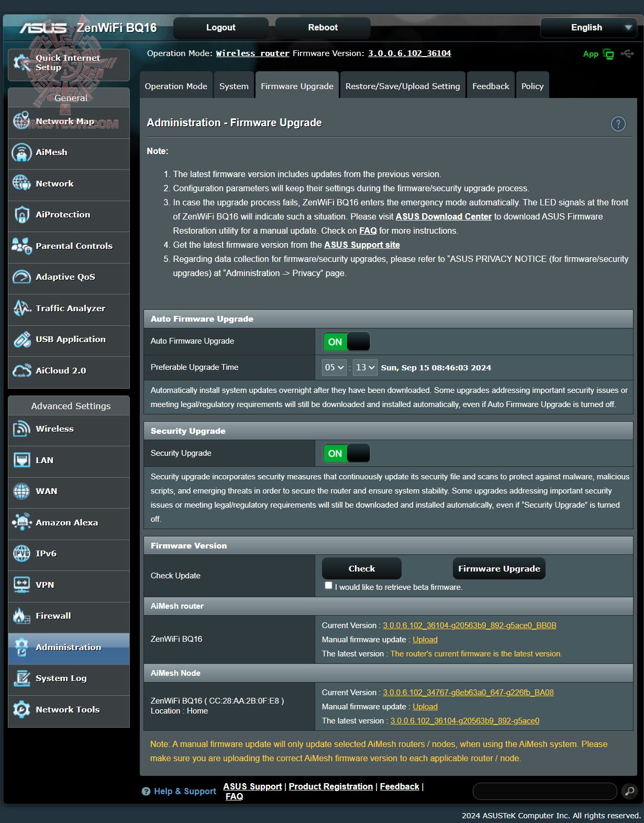
Task: Open the AiMesh sidebar icon
Action: coord(21,152)
